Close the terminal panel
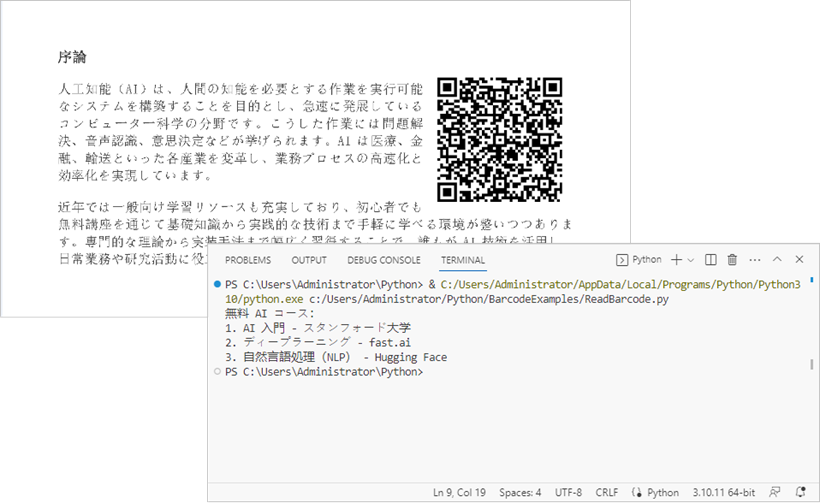Screen dimensions: 820x503 pos(799,259)
